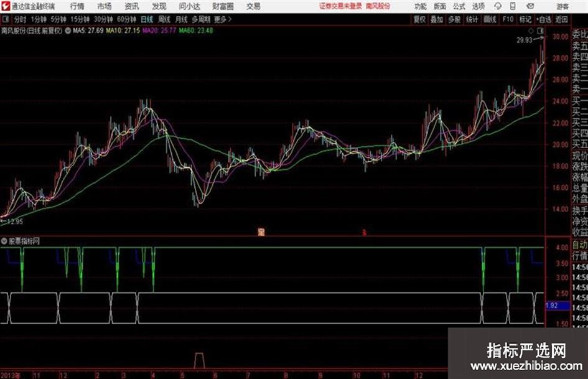This screenshot has width=588, height=379.
Task: Open the 发现 menu
Action: coord(159,6)
